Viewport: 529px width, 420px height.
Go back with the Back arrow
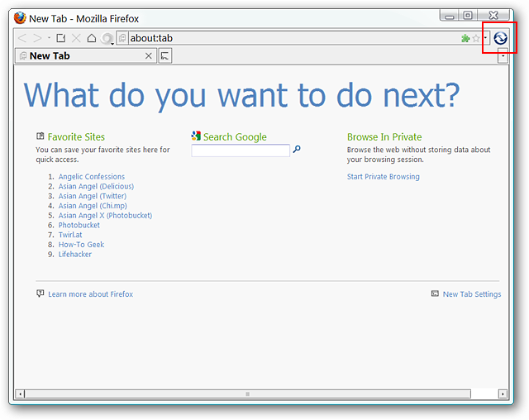pyautogui.click(x=22, y=38)
